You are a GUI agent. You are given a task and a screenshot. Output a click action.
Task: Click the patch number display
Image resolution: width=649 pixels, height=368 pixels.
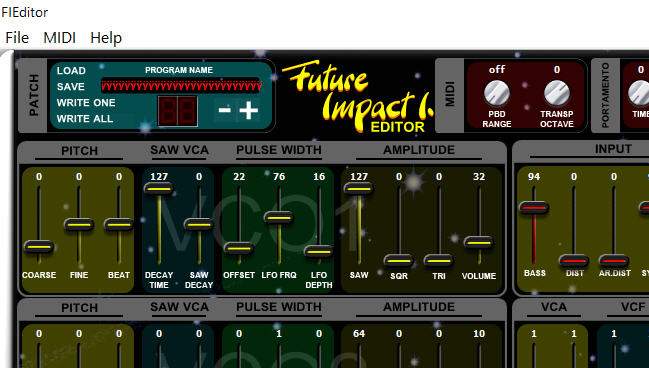tap(178, 111)
